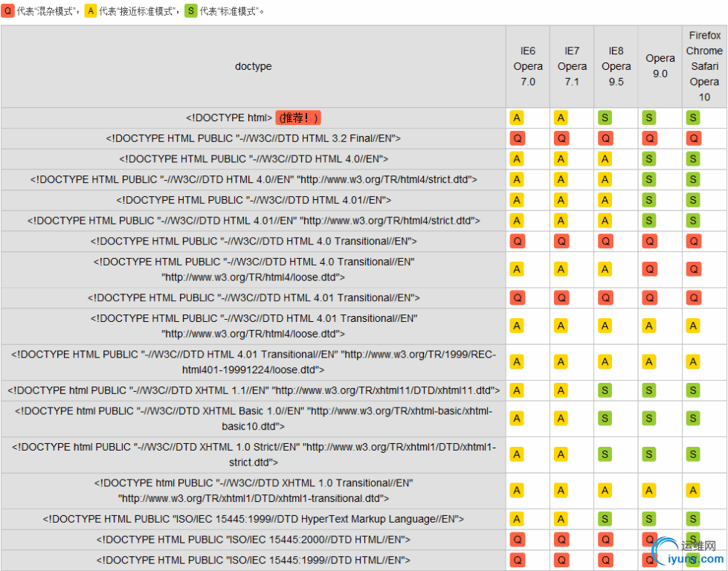Select the HTML 4.0//EN strict.dtd doctype text

[254, 180]
